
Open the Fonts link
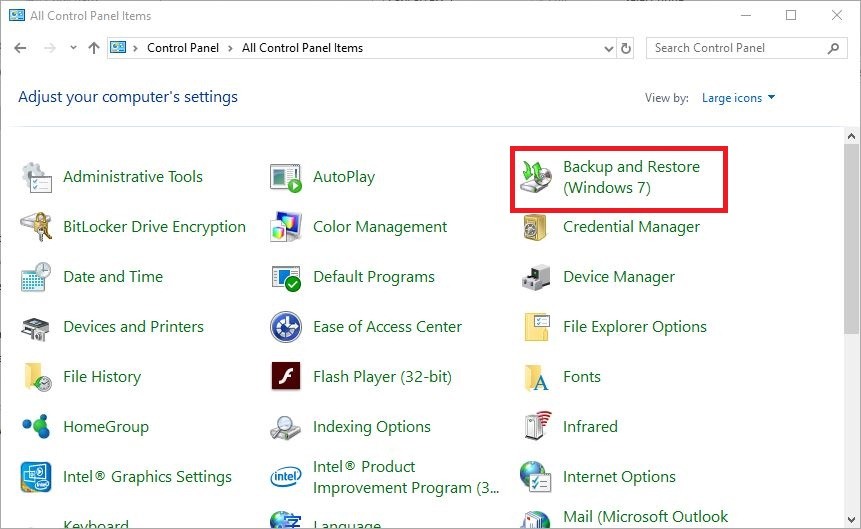[x=582, y=377]
